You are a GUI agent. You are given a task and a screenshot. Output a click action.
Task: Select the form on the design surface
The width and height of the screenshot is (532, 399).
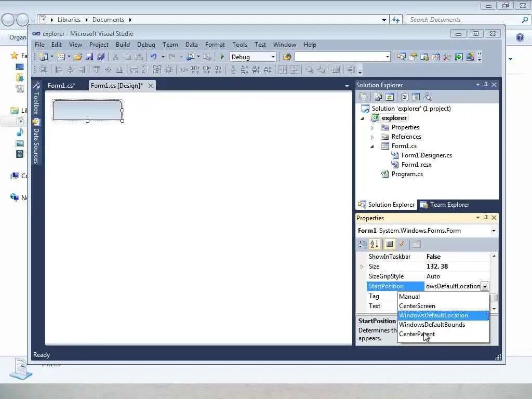click(87, 110)
